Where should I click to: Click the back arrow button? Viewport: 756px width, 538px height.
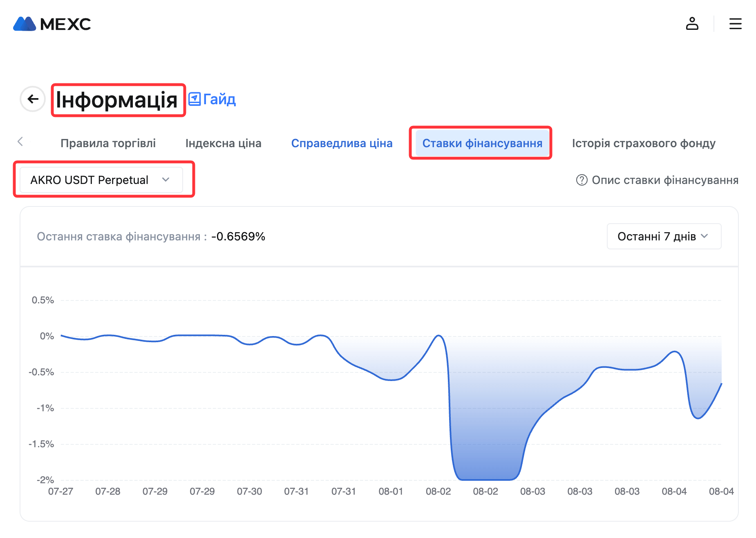tap(33, 99)
